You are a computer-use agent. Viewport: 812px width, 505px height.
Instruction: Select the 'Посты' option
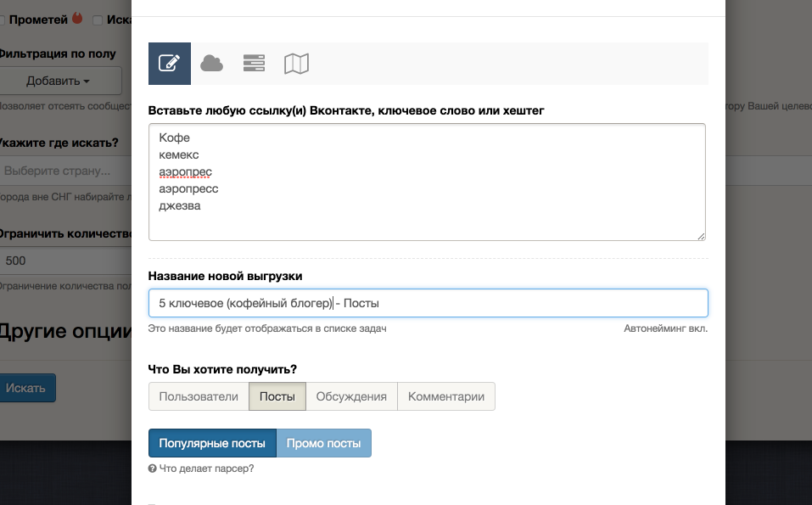click(277, 396)
